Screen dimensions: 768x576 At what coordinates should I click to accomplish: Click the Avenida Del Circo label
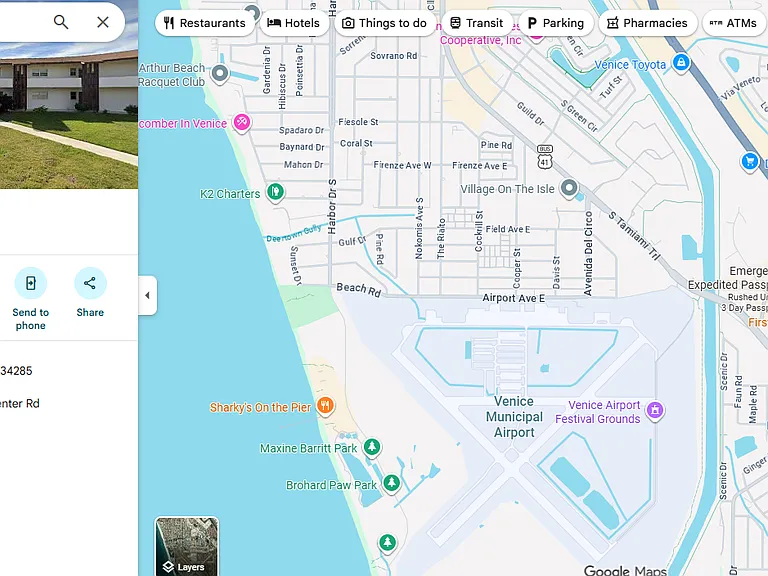pyautogui.click(x=588, y=254)
